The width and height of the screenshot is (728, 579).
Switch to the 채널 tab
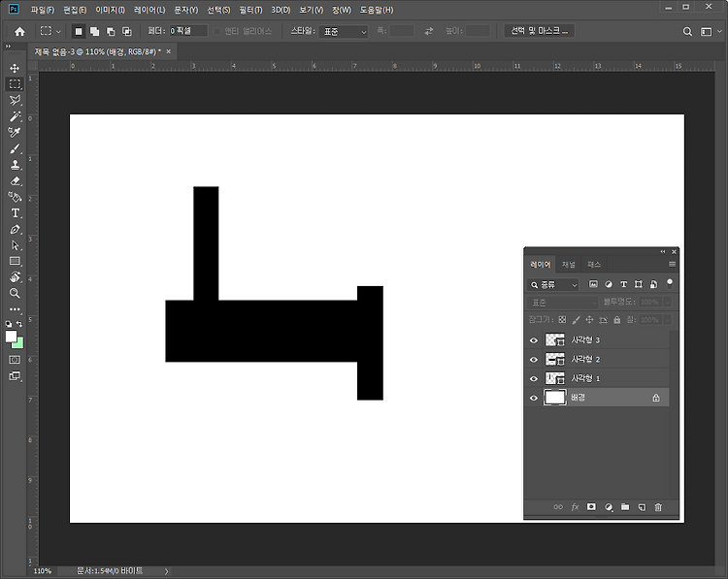coord(568,265)
